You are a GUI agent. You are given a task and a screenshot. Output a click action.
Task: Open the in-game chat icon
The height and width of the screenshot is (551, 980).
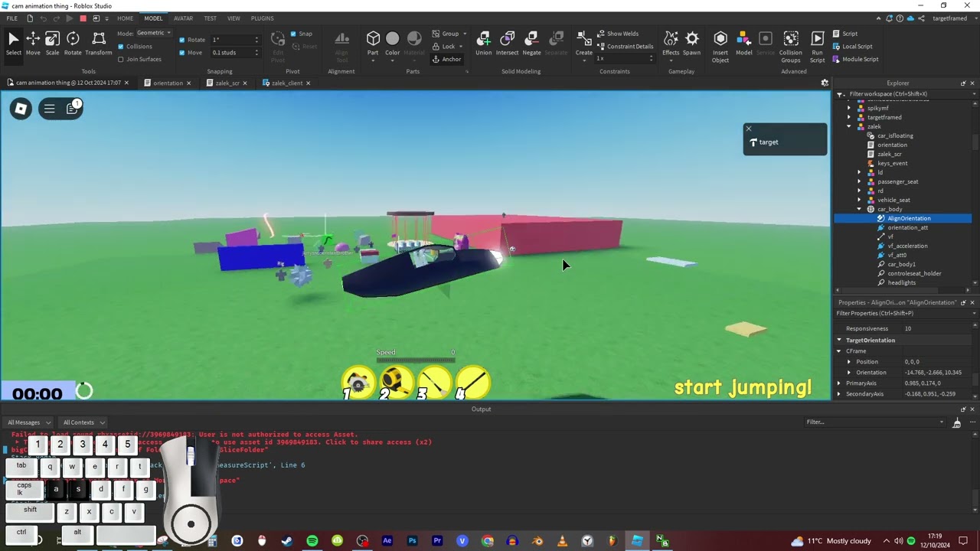click(x=73, y=109)
